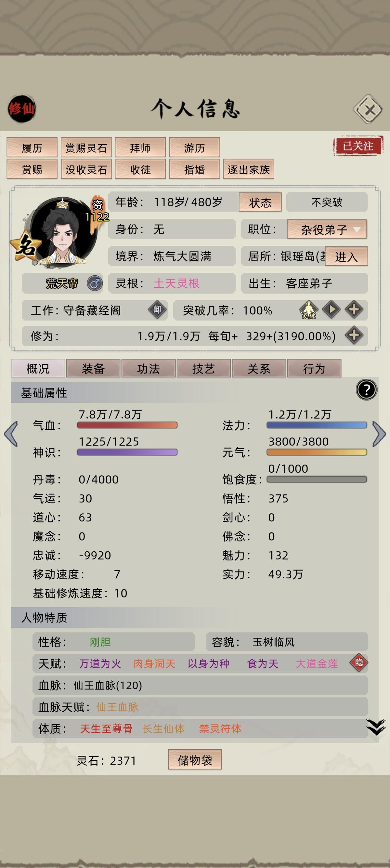This screenshot has width=390, height=868.
Task: Open the question mark help icon
Action: [x=366, y=390]
